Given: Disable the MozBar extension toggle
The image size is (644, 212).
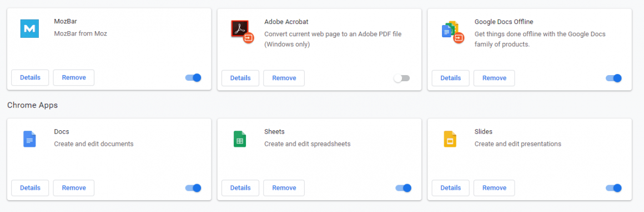Looking at the screenshot, I should pos(193,77).
